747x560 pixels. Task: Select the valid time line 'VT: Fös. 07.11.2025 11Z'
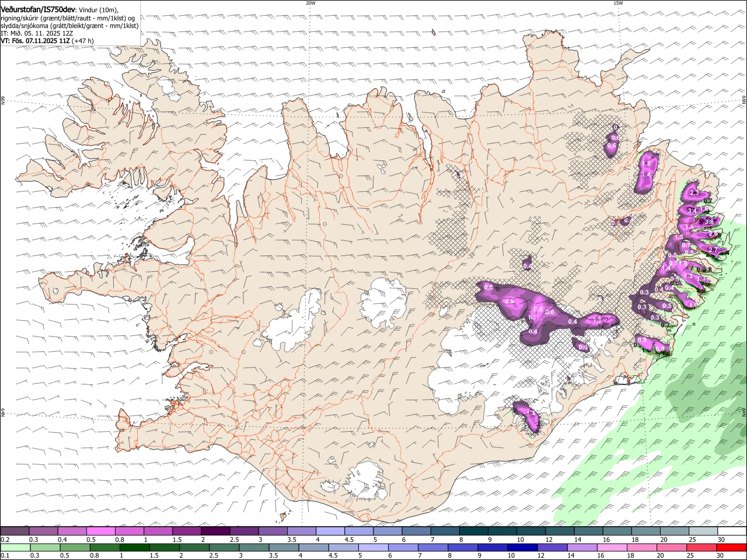tap(34, 41)
